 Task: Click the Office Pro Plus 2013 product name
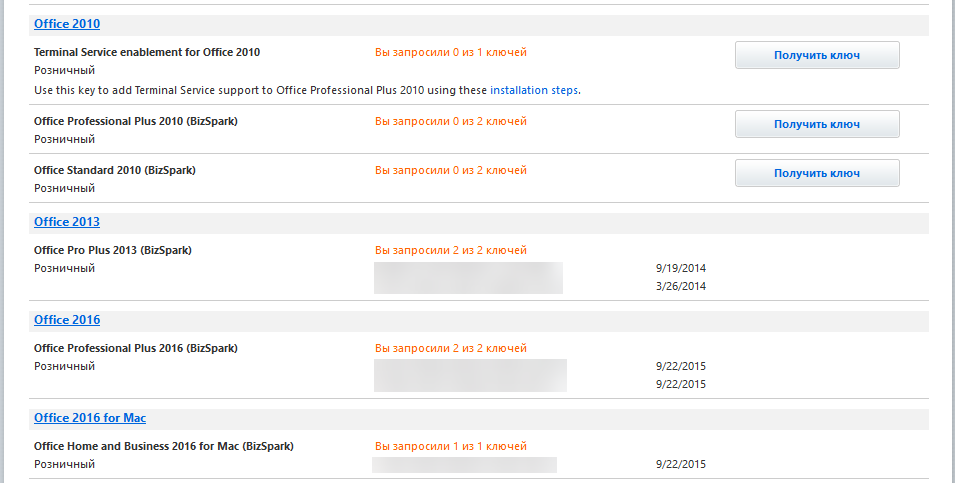coord(112,250)
